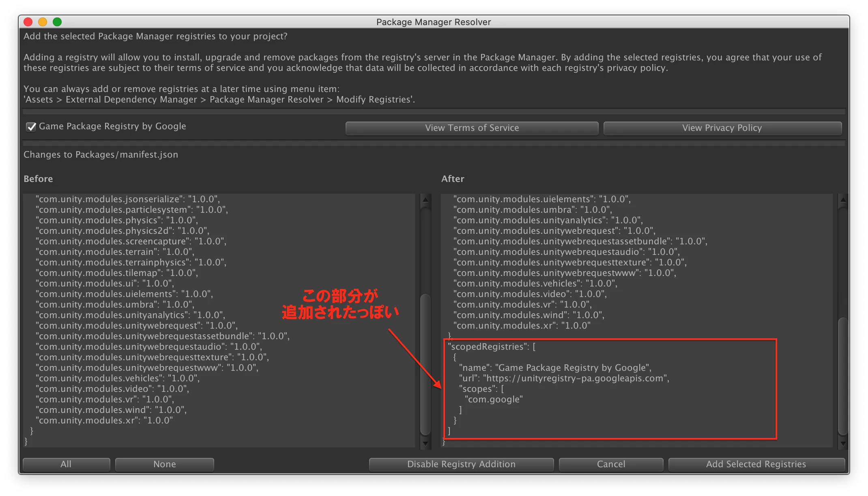Click com.unity.modules.umbra in After pane

[533, 210]
